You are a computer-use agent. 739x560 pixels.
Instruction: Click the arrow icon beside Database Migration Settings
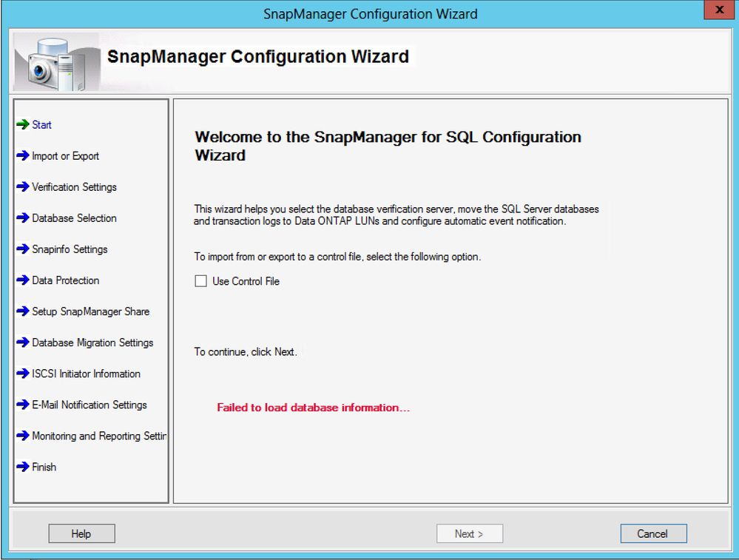click(x=23, y=343)
